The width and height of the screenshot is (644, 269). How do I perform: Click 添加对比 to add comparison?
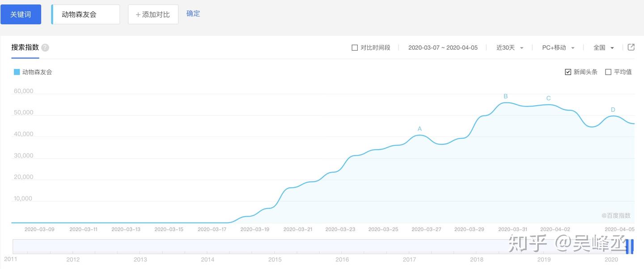[153, 14]
